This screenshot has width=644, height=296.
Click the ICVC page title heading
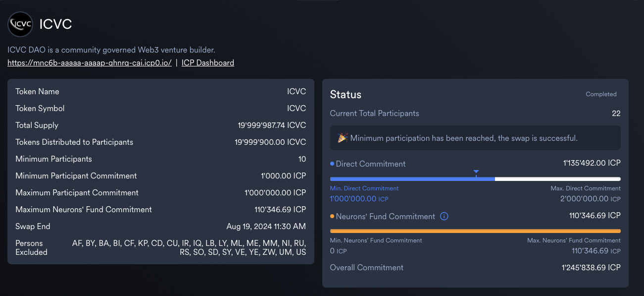(x=55, y=24)
